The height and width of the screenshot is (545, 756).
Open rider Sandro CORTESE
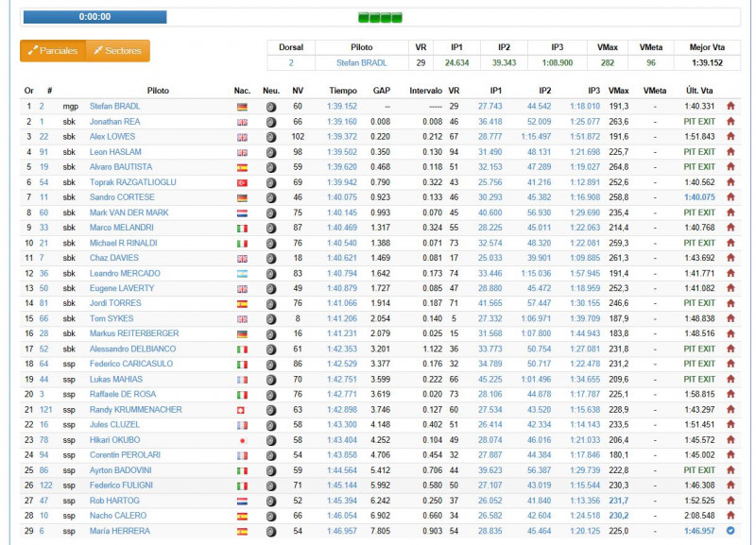[x=122, y=197]
